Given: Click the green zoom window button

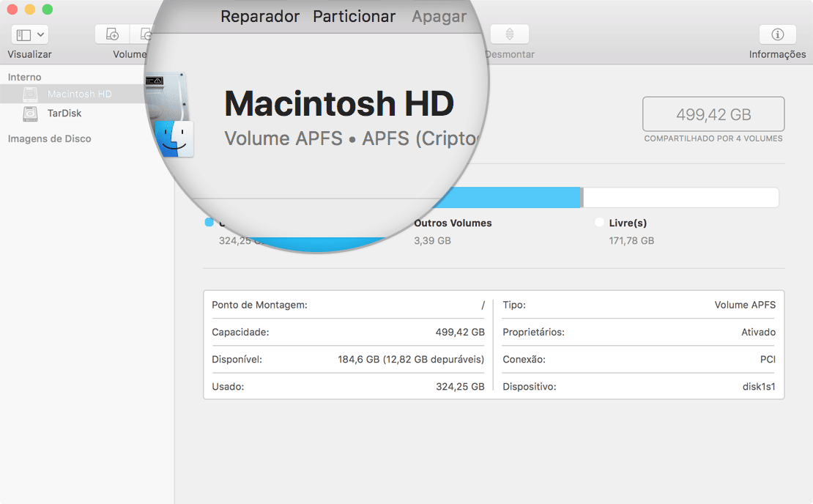Looking at the screenshot, I should click(47, 10).
